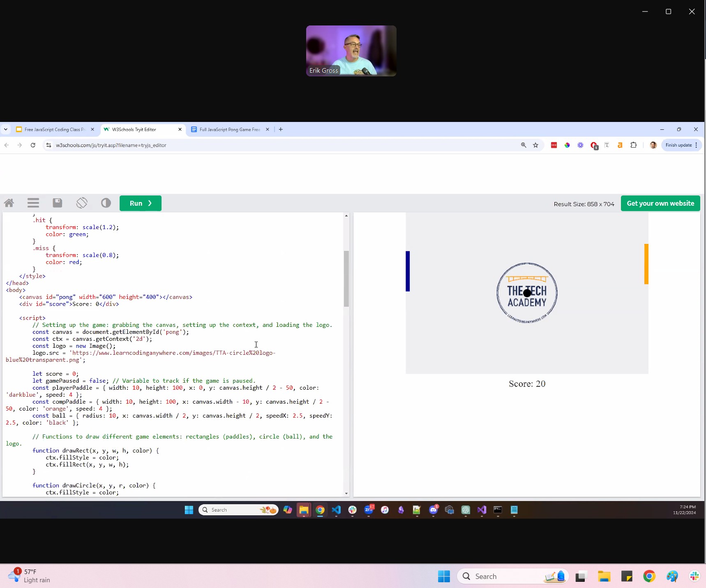Reload the w3schools page

(33, 145)
